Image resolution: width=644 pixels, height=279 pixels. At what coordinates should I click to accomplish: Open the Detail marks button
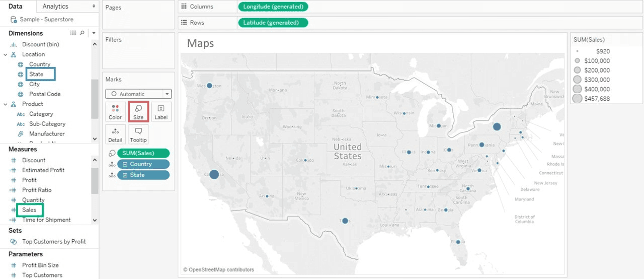click(x=115, y=134)
